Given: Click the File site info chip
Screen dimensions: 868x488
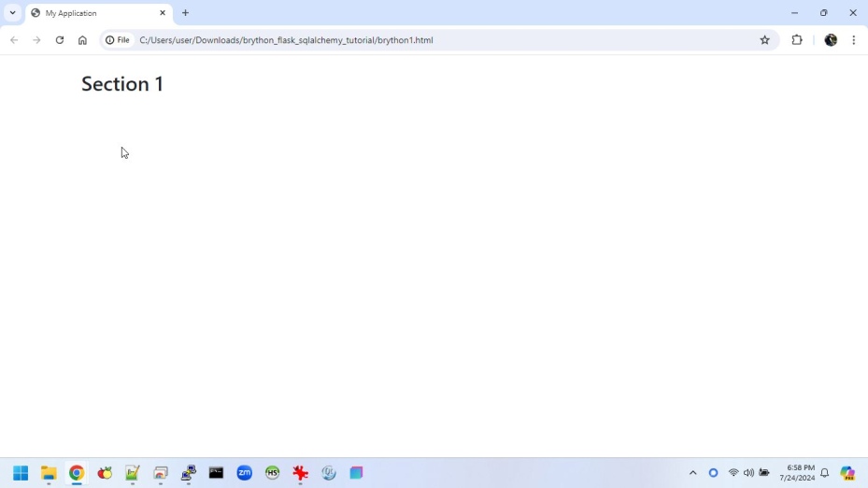Looking at the screenshot, I should point(118,40).
